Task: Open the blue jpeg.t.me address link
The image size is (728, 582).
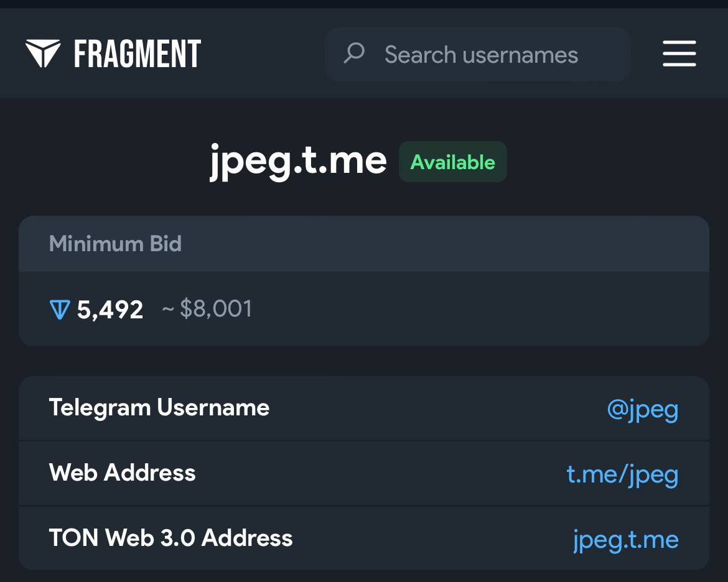Action: pyautogui.click(x=625, y=539)
